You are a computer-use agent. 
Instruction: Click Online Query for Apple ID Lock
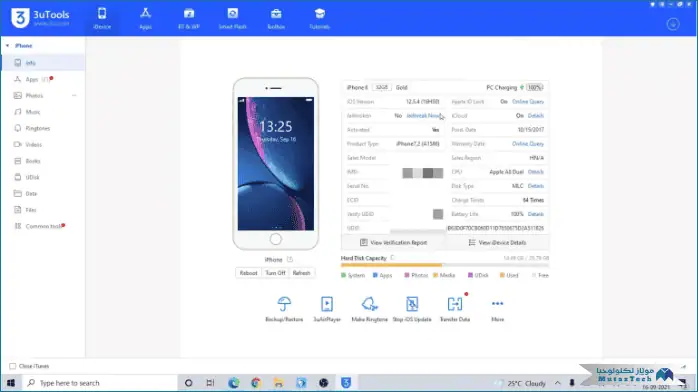528,101
